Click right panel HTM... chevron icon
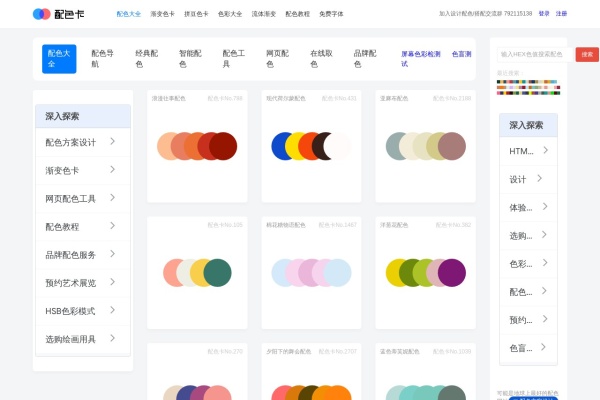This screenshot has height=400, width=600. pos(545,150)
